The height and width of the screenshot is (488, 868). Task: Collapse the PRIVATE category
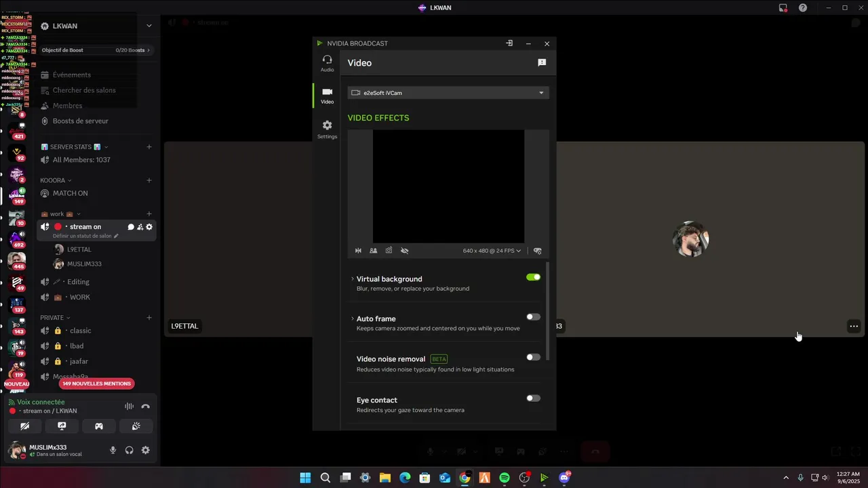[x=56, y=318]
